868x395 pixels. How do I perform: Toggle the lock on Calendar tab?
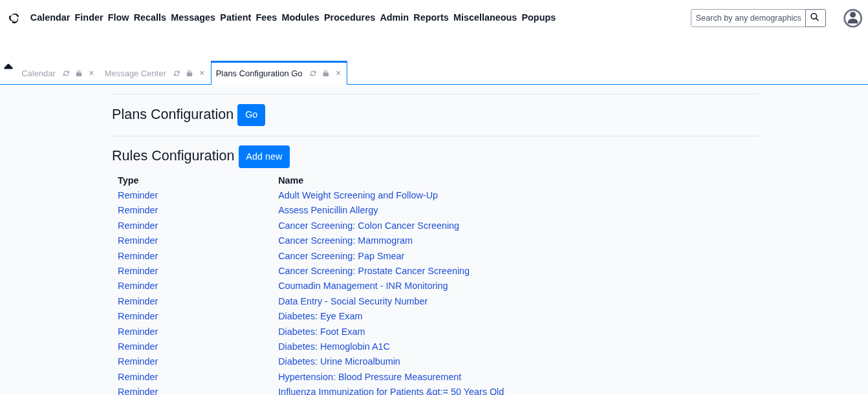tap(79, 74)
